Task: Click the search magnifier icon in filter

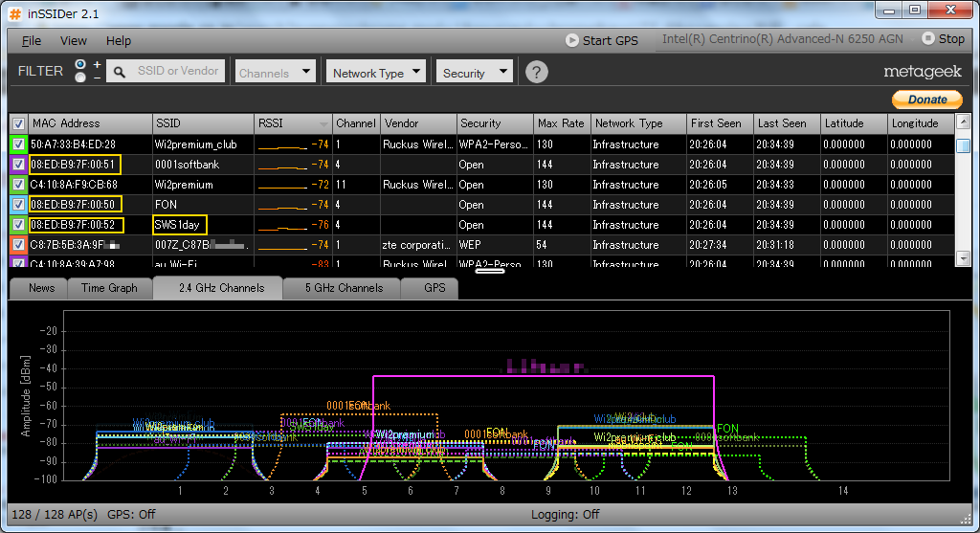Action: (119, 72)
